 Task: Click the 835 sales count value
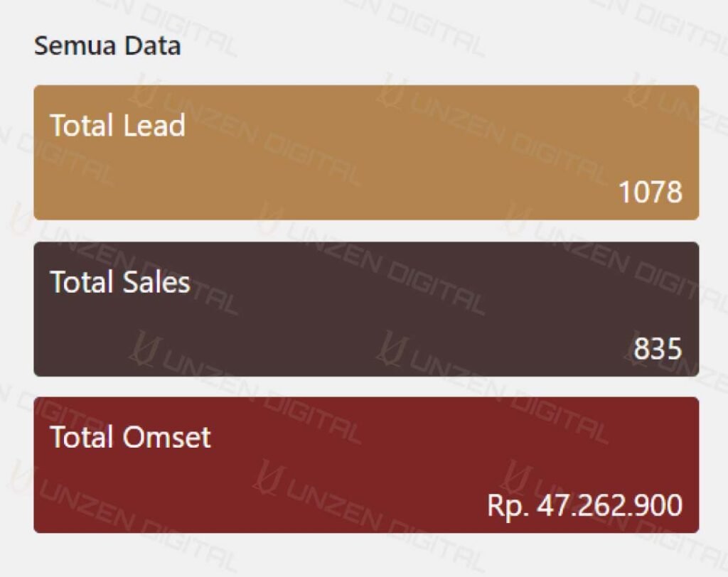658,349
